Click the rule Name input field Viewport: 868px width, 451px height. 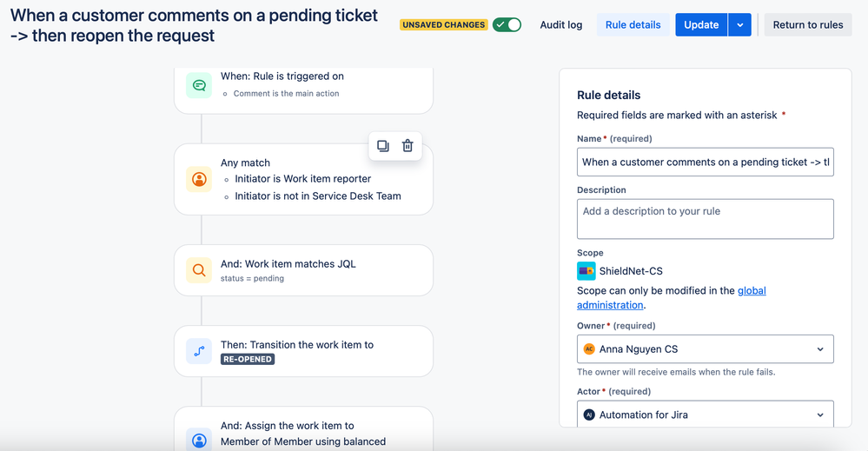(x=706, y=162)
